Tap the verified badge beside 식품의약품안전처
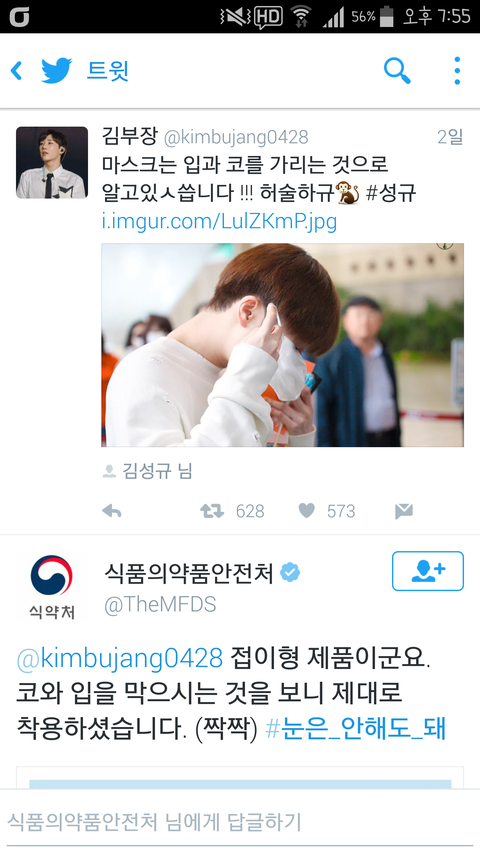This screenshot has height=853, width=480. click(290, 573)
